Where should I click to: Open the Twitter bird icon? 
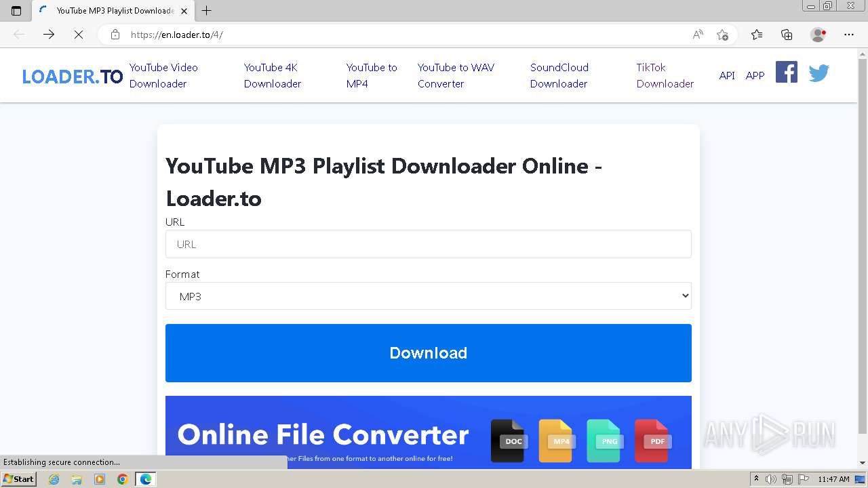click(x=818, y=73)
